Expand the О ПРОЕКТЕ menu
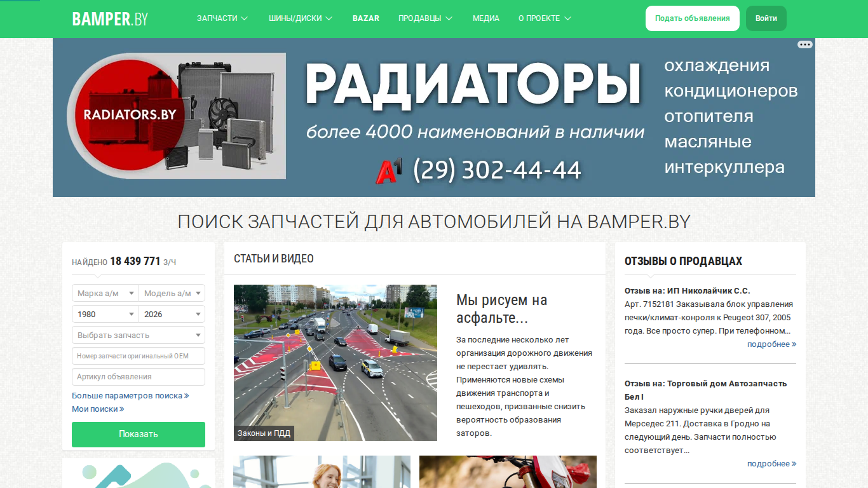 pyautogui.click(x=545, y=18)
